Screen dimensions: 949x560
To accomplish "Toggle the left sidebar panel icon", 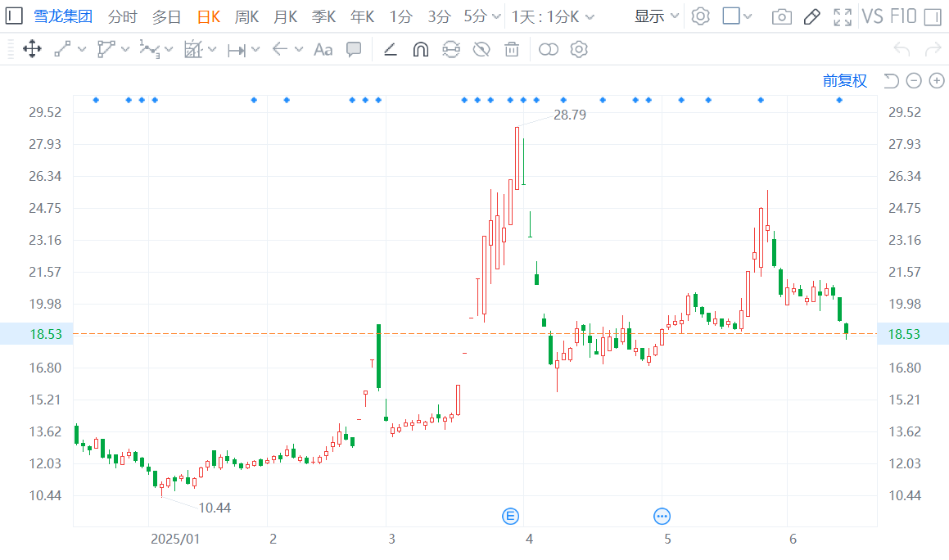I will click(13, 16).
